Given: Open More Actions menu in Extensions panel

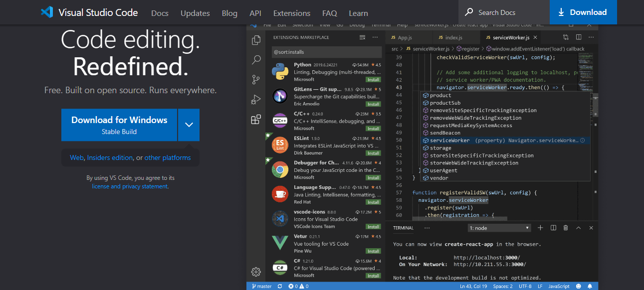Looking at the screenshot, I should [x=375, y=37].
